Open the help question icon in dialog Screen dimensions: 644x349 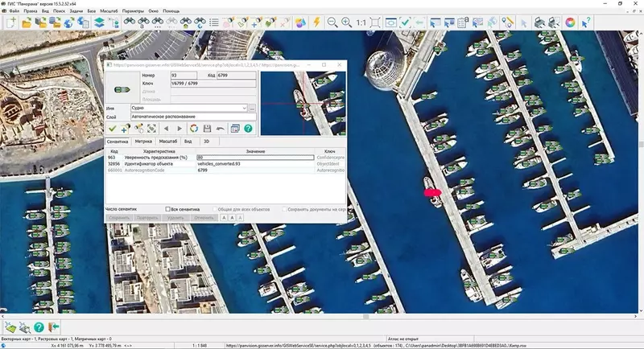[248, 129]
